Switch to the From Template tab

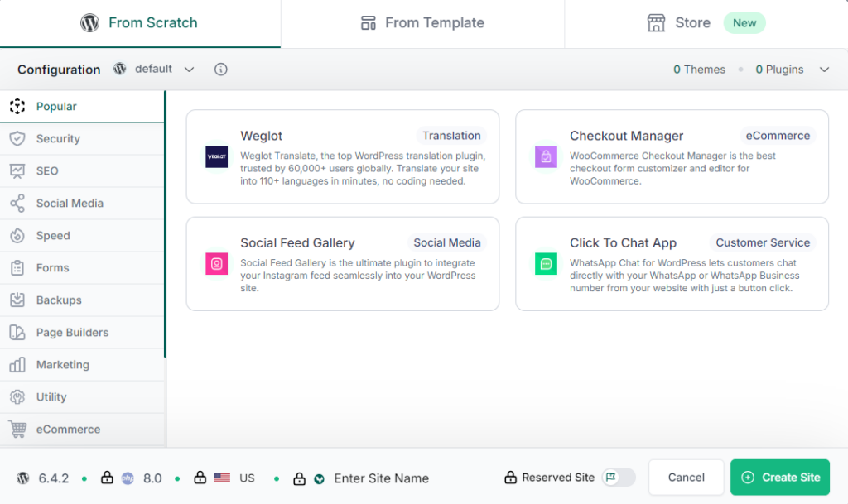point(422,23)
